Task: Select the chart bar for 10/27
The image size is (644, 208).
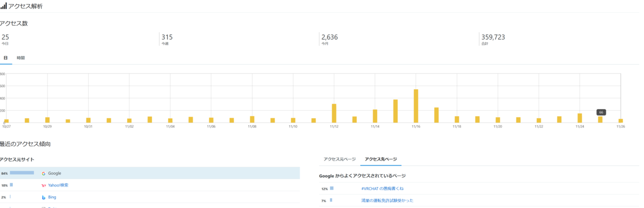Action: click(x=6, y=121)
